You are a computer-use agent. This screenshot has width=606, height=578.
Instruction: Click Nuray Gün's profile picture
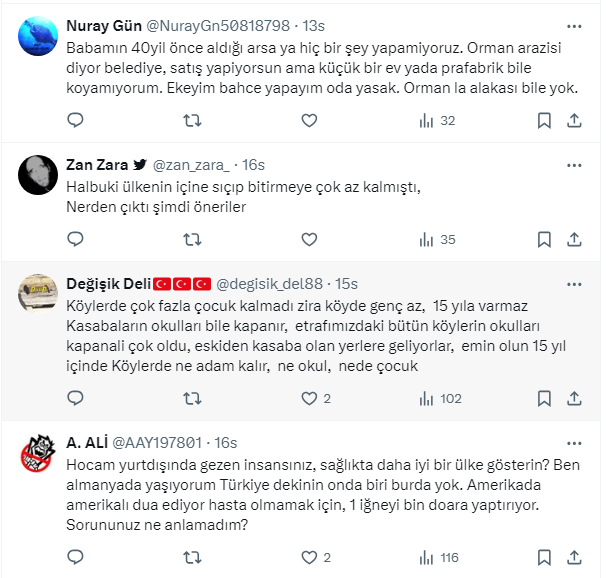(39, 36)
